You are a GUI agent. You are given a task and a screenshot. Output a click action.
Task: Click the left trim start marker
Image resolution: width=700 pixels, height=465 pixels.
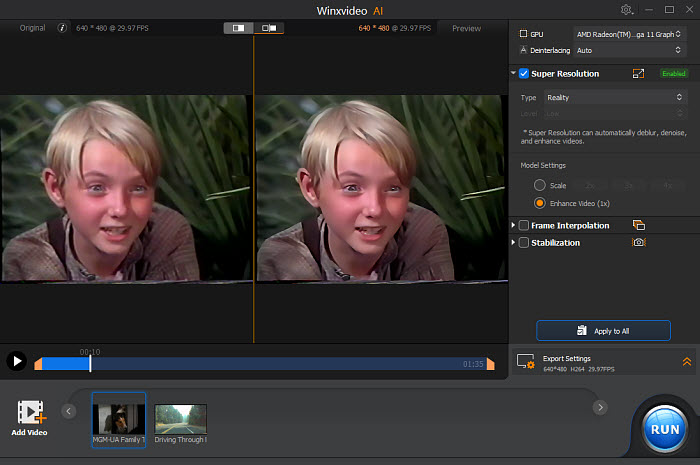[x=38, y=364]
